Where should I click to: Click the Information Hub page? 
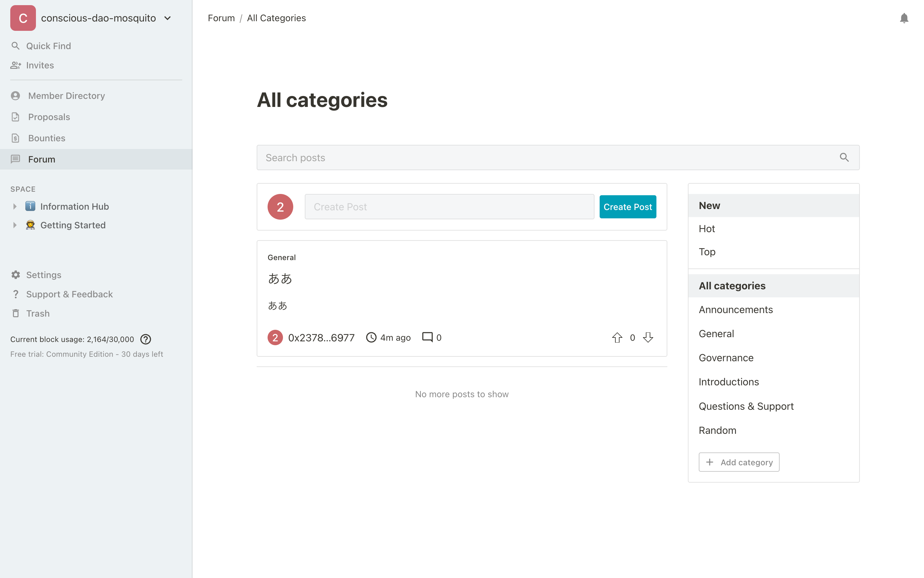coord(74,206)
